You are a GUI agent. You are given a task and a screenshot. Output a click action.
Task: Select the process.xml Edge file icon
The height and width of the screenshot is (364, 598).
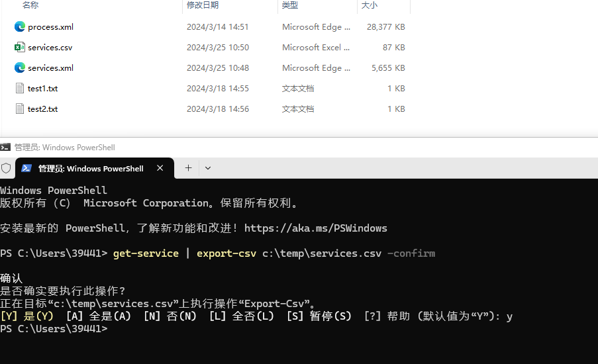pyautogui.click(x=20, y=26)
